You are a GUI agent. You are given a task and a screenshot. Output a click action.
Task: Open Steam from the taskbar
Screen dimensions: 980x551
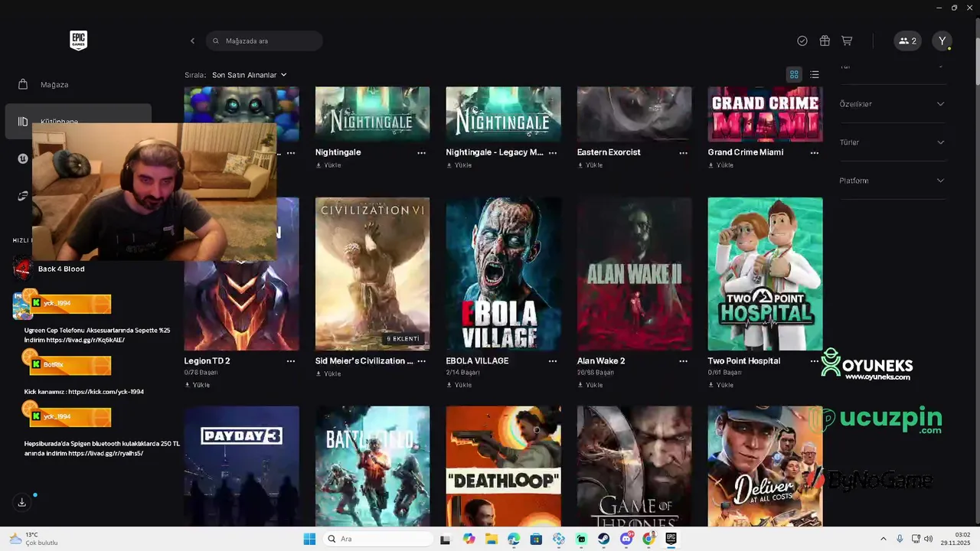pyautogui.click(x=604, y=539)
